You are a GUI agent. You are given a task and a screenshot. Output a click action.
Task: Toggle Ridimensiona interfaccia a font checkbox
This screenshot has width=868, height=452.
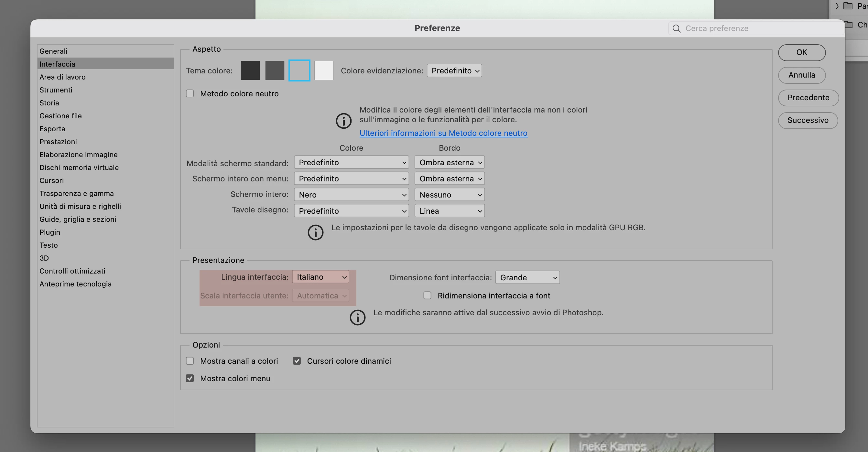point(427,296)
